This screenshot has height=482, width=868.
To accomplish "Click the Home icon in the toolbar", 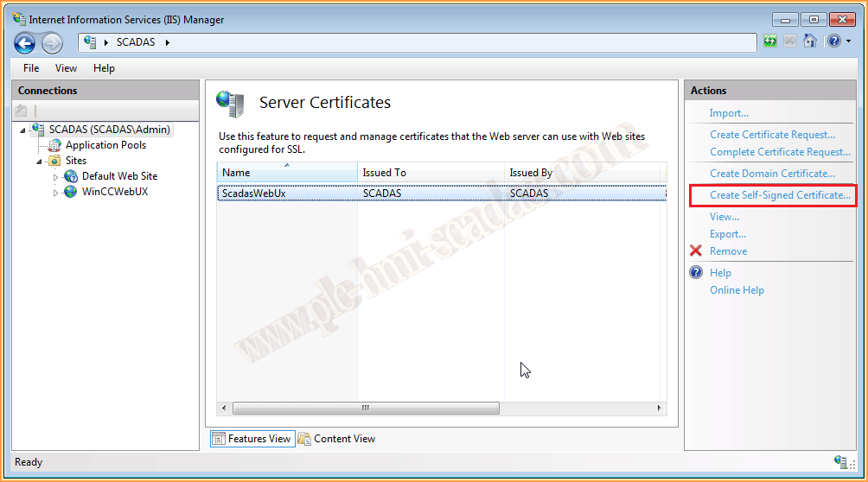I will tap(809, 41).
